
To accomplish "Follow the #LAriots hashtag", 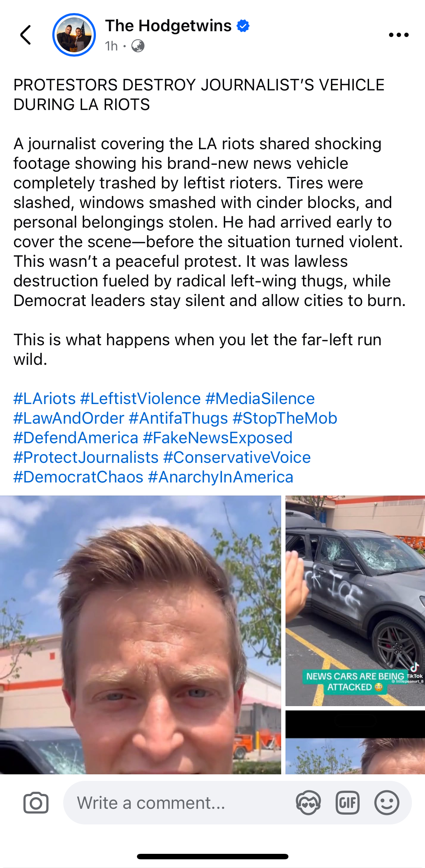I will click(x=45, y=399).
